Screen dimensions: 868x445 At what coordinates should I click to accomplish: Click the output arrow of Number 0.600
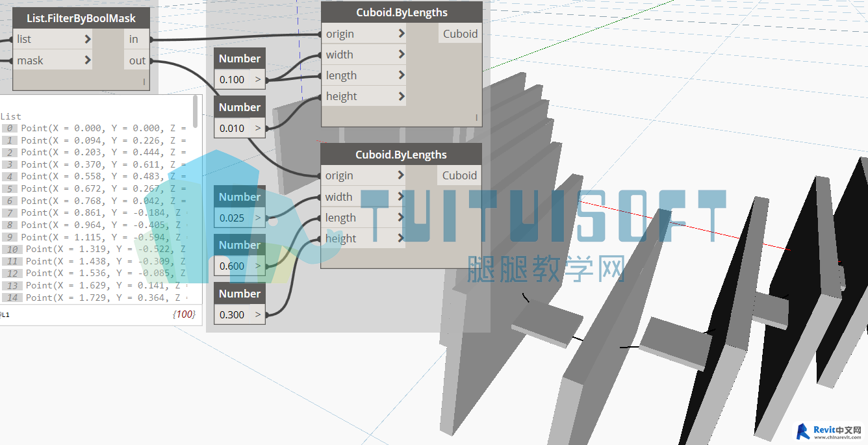(258, 266)
